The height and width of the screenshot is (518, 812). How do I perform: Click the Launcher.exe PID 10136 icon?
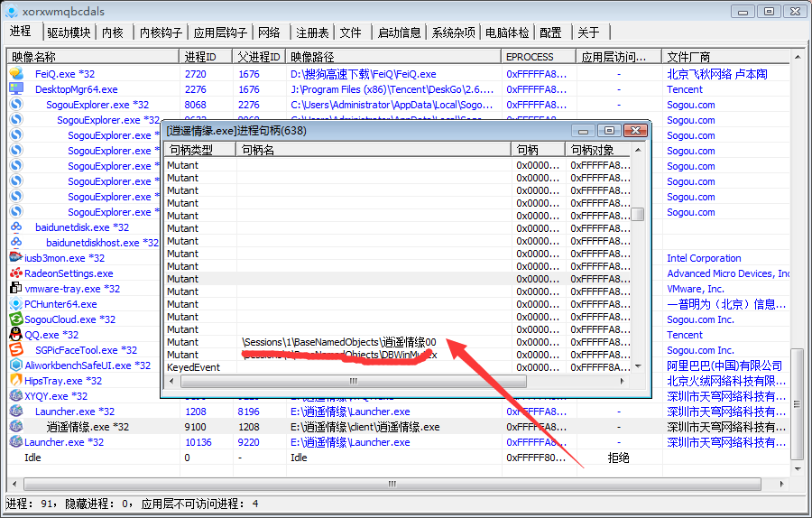(16, 442)
